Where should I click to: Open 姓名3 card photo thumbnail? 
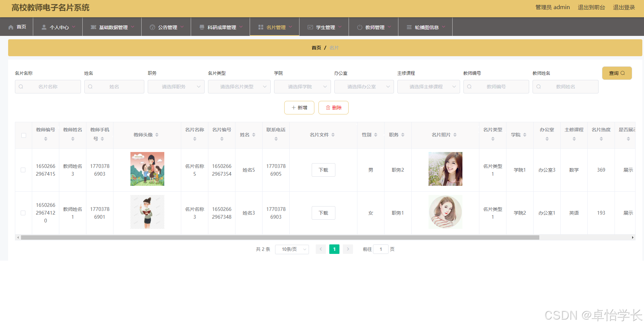click(x=445, y=212)
